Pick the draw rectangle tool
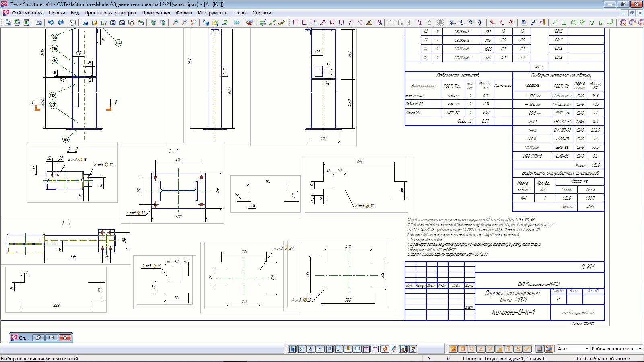Viewport: 644px width, 362px height. (x=564, y=23)
